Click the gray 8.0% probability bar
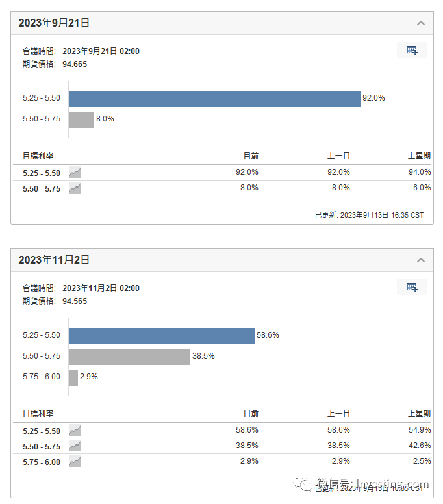Screen dimensions: 443x504 click(81, 120)
